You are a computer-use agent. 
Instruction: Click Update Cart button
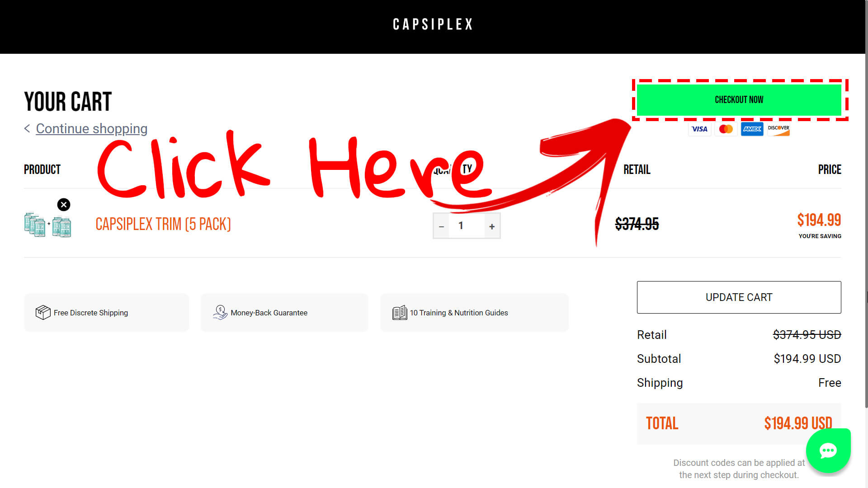pos(739,297)
